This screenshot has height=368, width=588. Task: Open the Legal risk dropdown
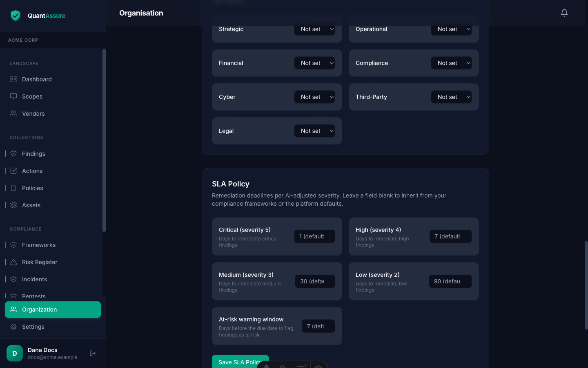tap(314, 131)
